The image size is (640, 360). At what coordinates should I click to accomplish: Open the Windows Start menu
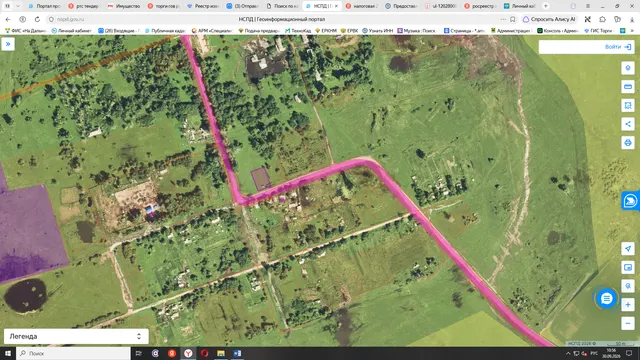point(8,353)
